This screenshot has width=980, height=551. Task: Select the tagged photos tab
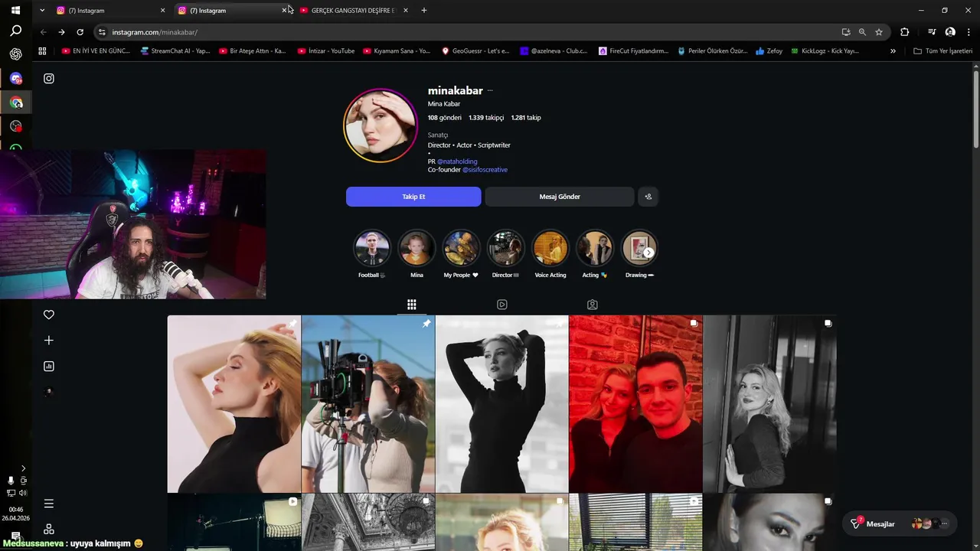coord(593,305)
